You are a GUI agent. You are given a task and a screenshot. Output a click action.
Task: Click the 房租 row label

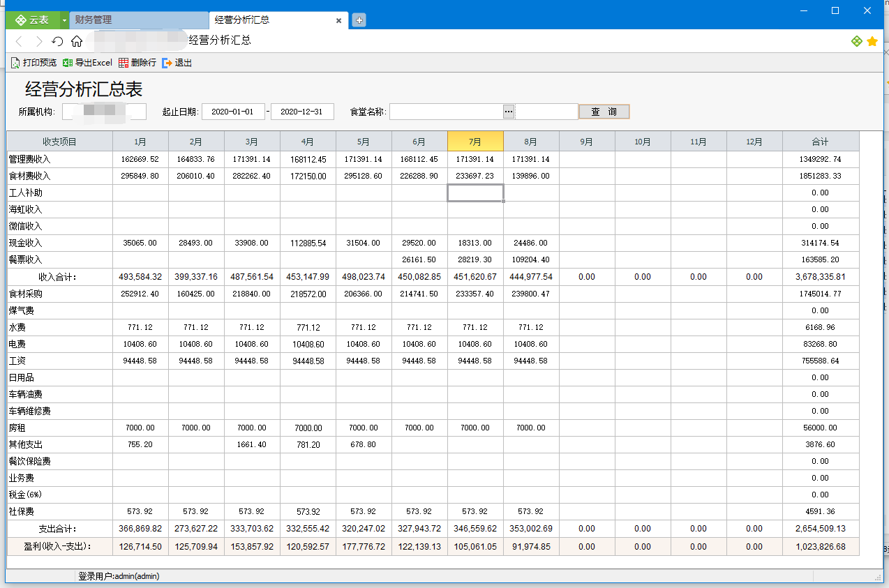(17, 428)
